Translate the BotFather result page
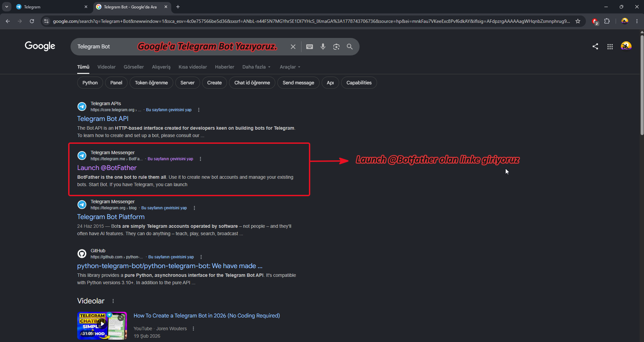This screenshot has width=644, height=342. point(170,159)
